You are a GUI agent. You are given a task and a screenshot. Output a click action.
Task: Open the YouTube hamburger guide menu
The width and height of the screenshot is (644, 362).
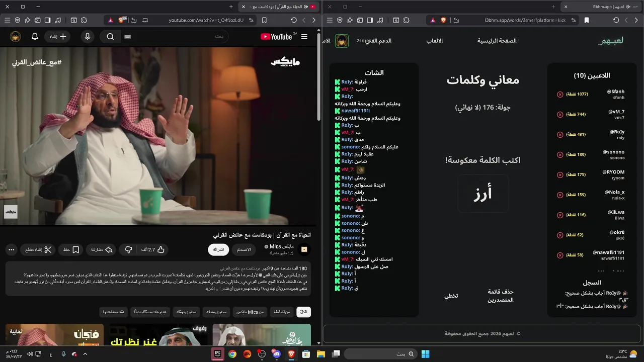pos(304,37)
